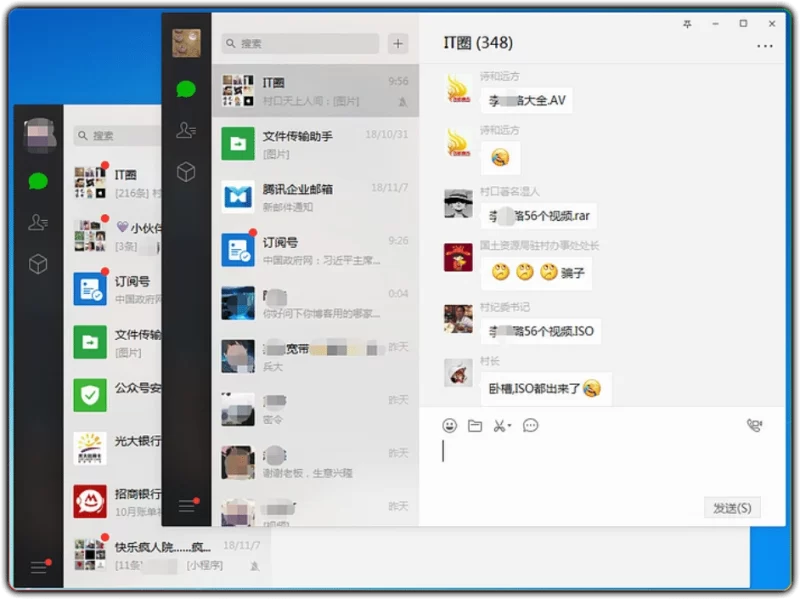The height and width of the screenshot is (599, 800).
Task: Open the chat history bubble icon
Action: (x=533, y=426)
